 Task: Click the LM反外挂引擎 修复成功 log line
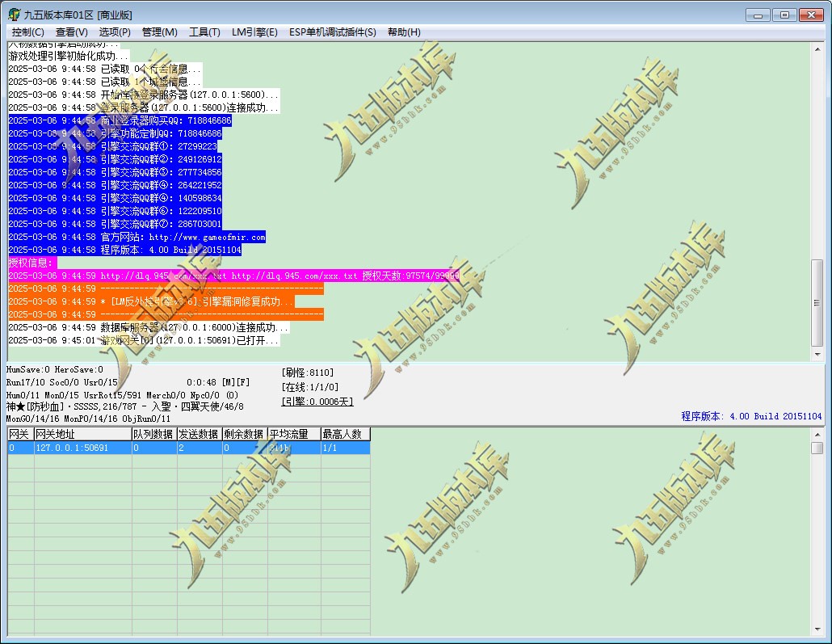[x=151, y=301]
